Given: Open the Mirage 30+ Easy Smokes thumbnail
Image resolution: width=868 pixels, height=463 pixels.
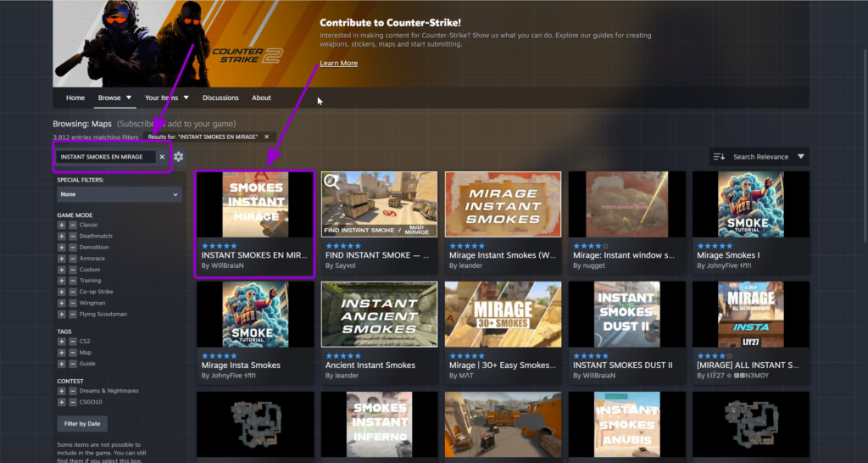Looking at the screenshot, I should point(503,315).
